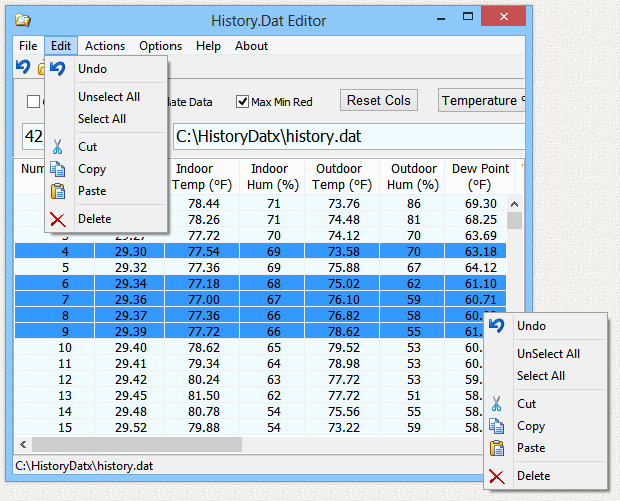Click the Copy icon in the context menu
Viewport: 620px width, 501px height.
pyautogui.click(x=497, y=426)
